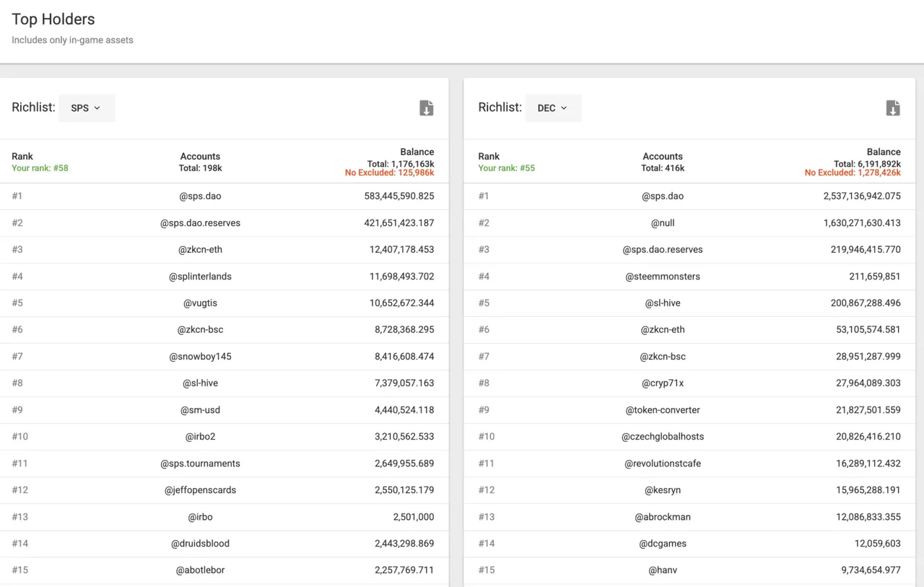
Task: Click "Your rank: #55" in DEC list
Action: coord(506,168)
